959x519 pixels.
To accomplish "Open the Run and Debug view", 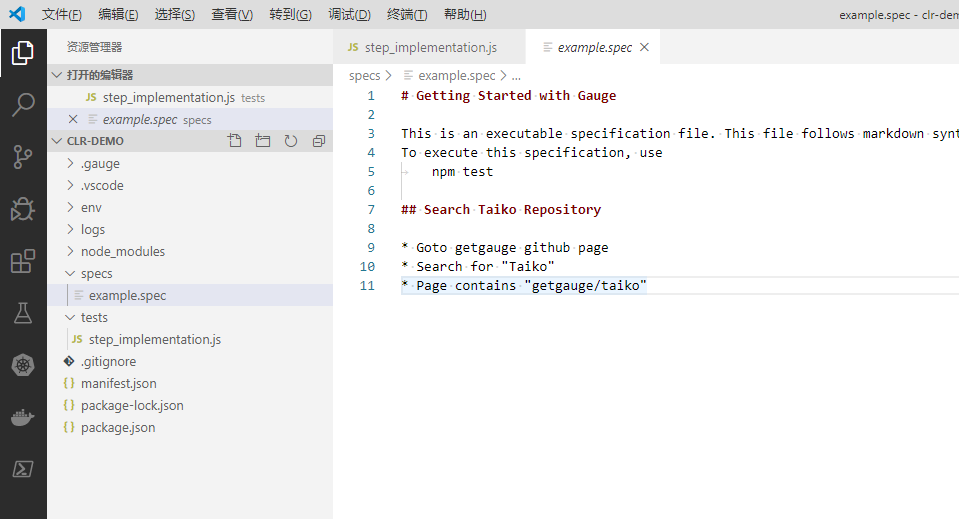I will [22, 209].
